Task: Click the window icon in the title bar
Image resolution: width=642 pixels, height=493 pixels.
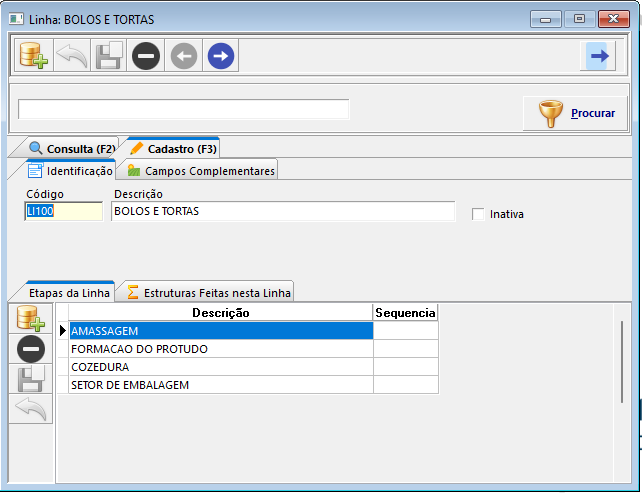Action: click(x=16, y=19)
